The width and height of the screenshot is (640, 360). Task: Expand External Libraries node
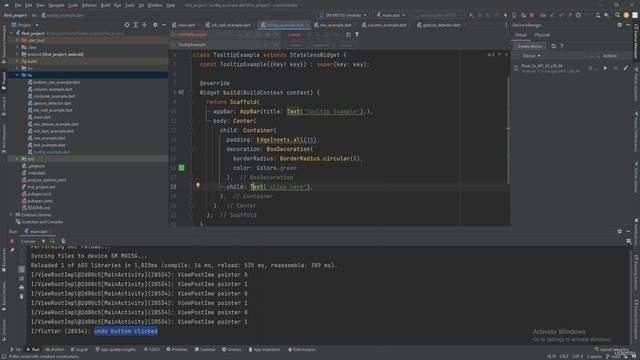11,215
